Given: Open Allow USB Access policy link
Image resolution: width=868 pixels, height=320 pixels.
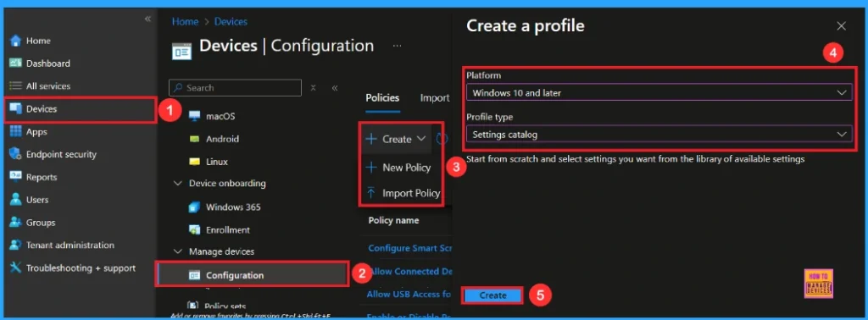Looking at the screenshot, I should [409, 295].
